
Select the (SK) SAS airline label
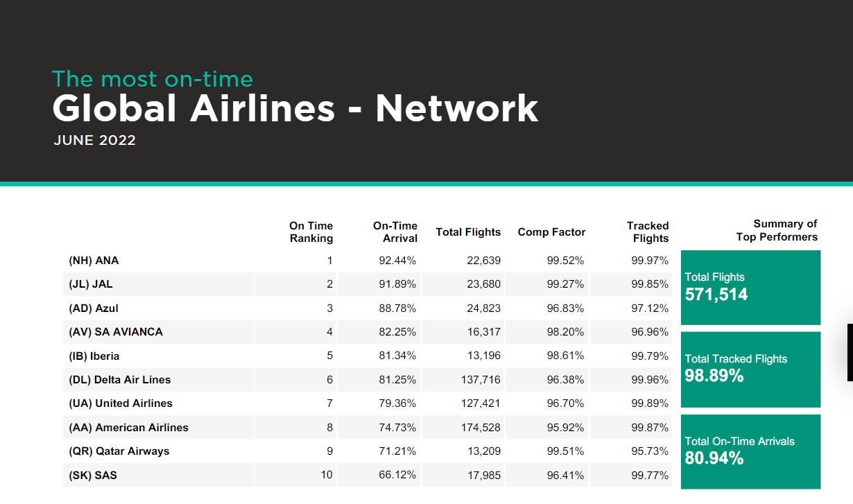click(x=93, y=476)
